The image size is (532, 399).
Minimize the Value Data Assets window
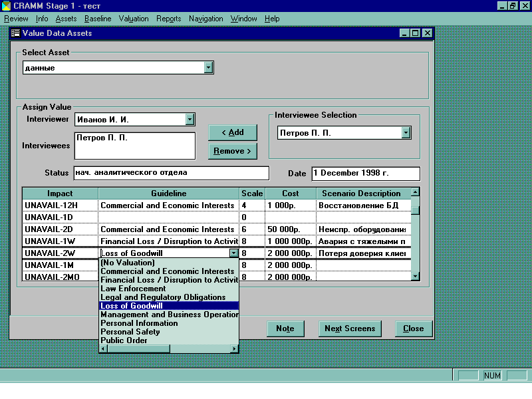click(x=404, y=33)
